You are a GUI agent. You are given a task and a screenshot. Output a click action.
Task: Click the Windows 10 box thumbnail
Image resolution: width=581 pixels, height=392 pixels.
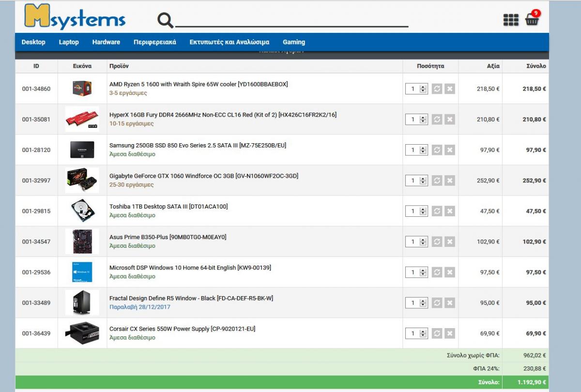point(82,272)
